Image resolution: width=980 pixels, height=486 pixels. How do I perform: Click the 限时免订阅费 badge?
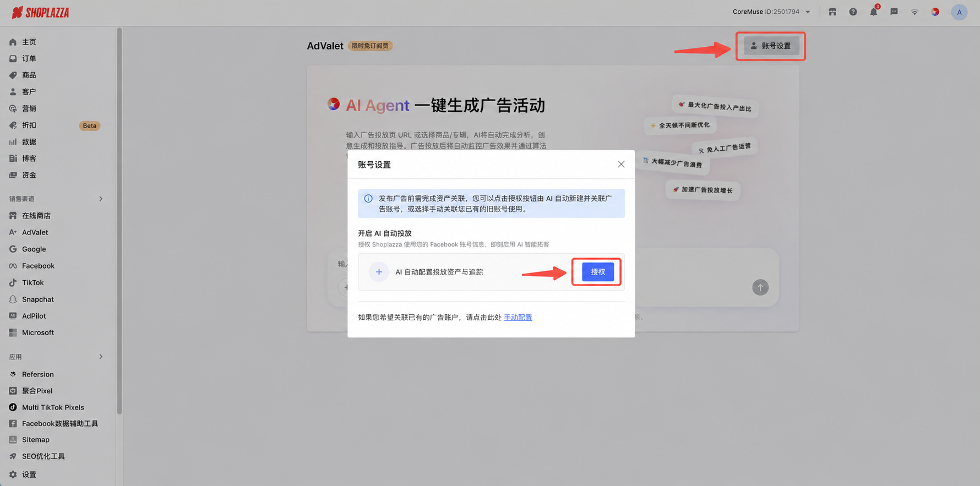pos(370,46)
